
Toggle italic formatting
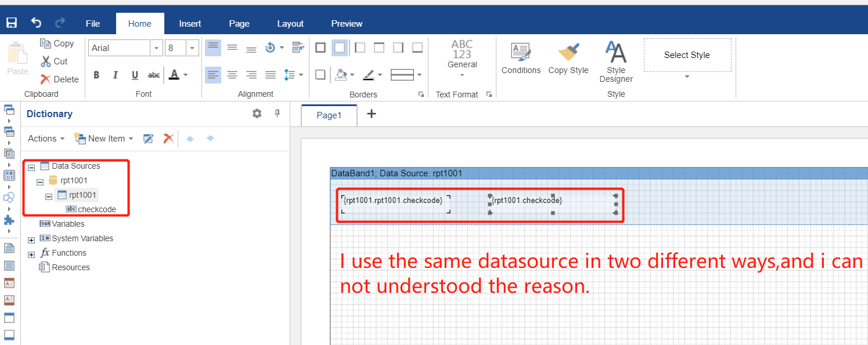pyautogui.click(x=116, y=75)
